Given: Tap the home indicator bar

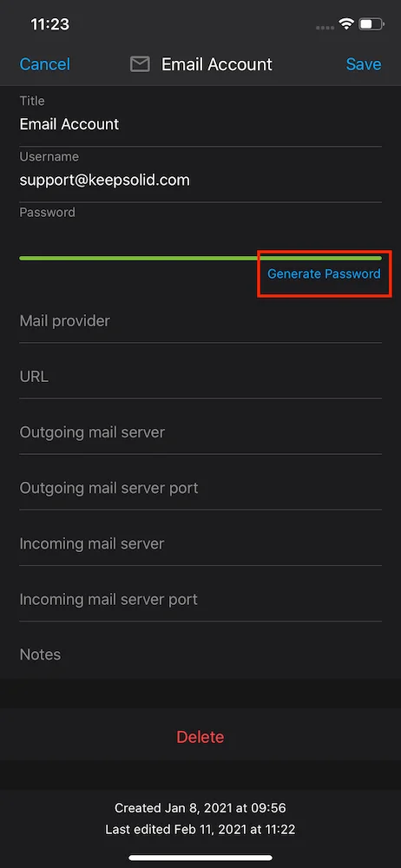Looking at the screenshot, I should click(x=200, y=858).
